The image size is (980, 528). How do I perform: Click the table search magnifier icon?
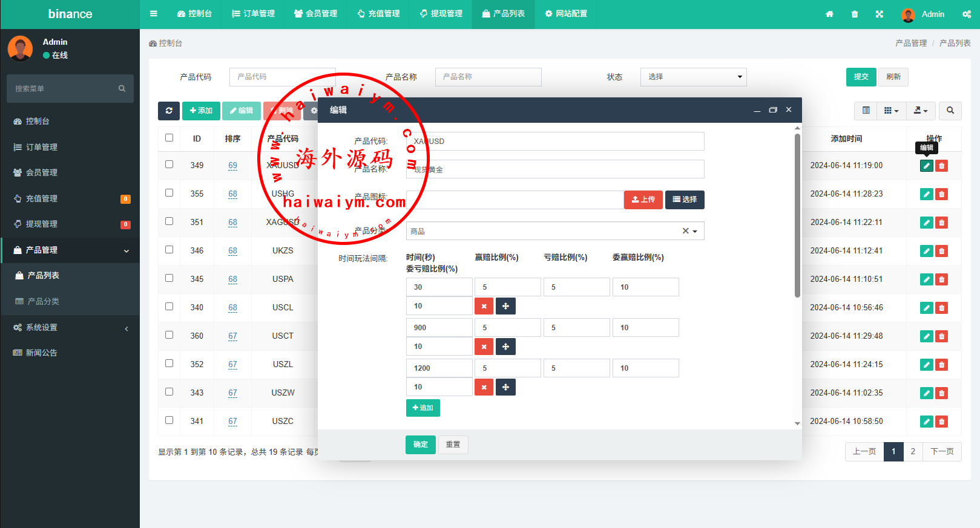click(950, 111)
